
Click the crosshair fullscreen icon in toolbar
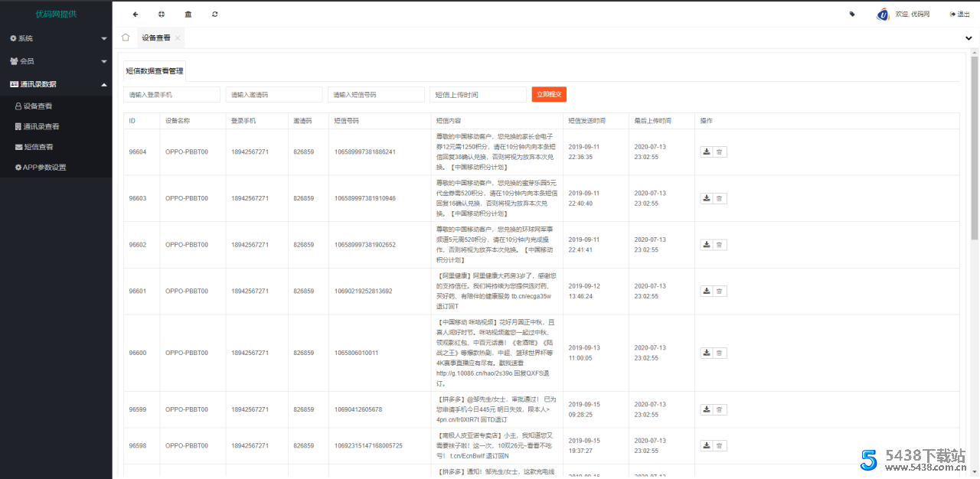point(162,14)
